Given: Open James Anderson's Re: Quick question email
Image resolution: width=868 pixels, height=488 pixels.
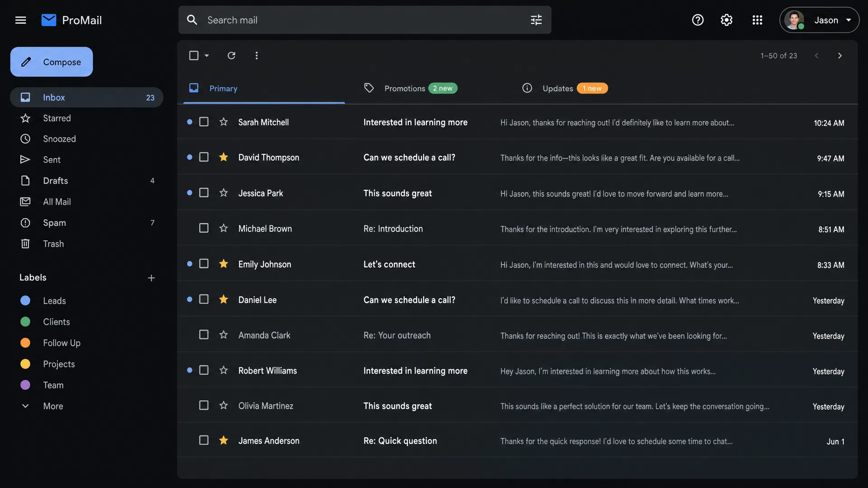Looking at the screenshot, I should [x=518, y=441].
